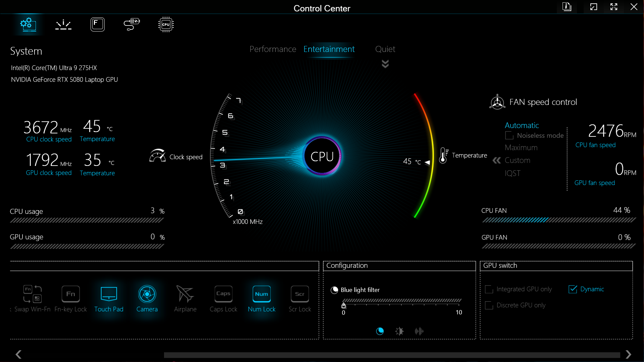Open Custom fan settings via double-left chevron
The width and height of the screenshot is (644, 362).
(x=497, y=161)
